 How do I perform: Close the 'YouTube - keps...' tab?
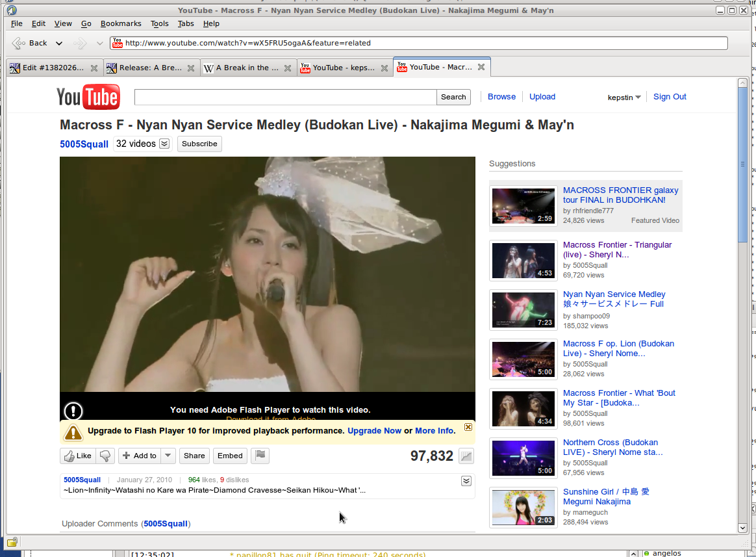(x=384, y=68)
